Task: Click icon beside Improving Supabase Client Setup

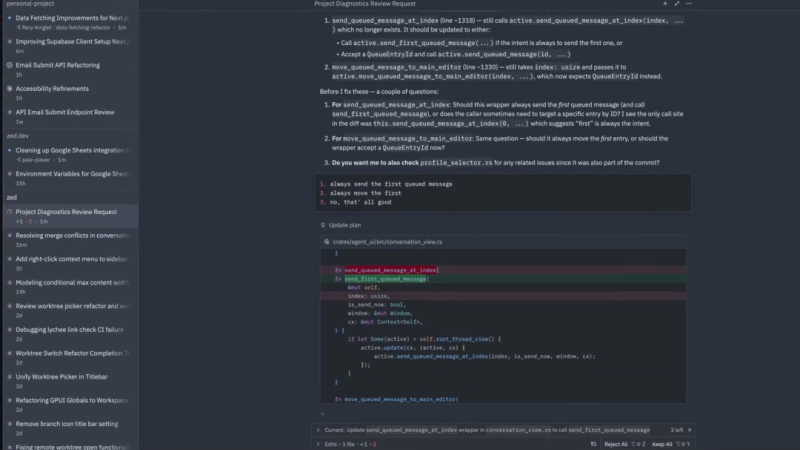Action: coord(9,42)
